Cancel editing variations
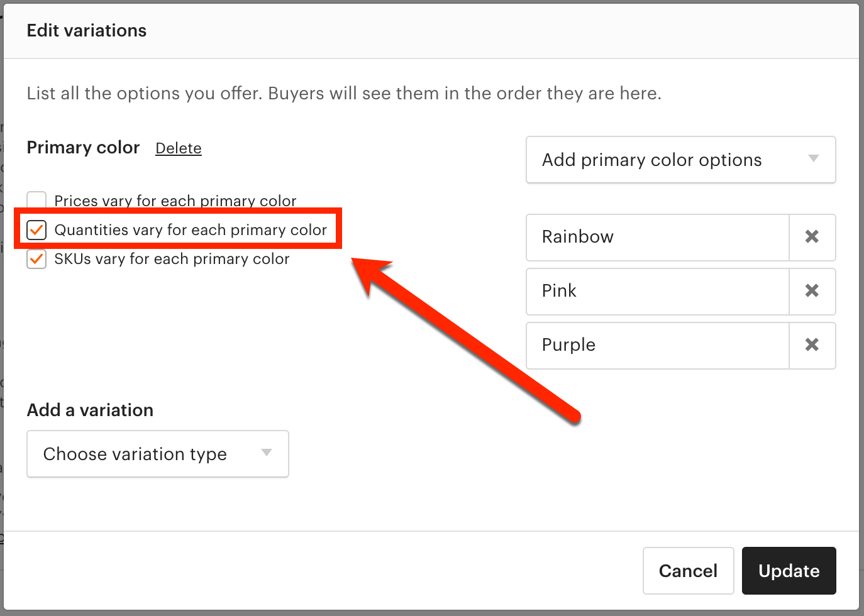 coord(688,571)
